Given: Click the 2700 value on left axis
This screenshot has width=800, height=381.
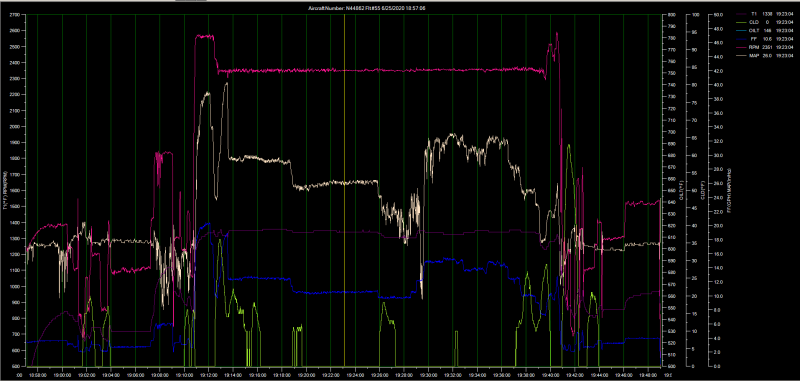Looking at the screenshot, I should tap(14, 14).
